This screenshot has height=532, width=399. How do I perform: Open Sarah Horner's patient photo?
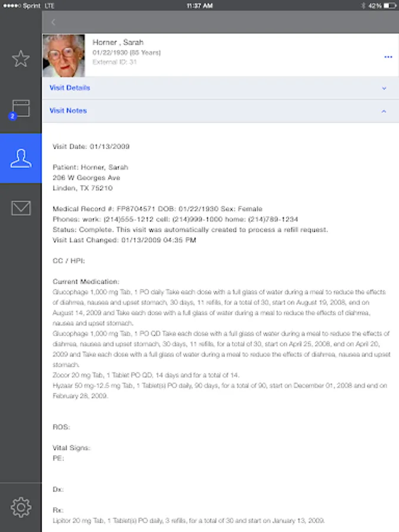click(x=64, y=56)
